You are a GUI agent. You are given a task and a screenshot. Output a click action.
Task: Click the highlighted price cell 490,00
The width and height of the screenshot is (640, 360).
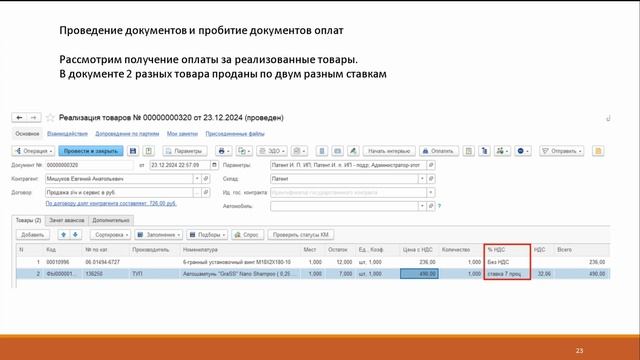[419, 274]
